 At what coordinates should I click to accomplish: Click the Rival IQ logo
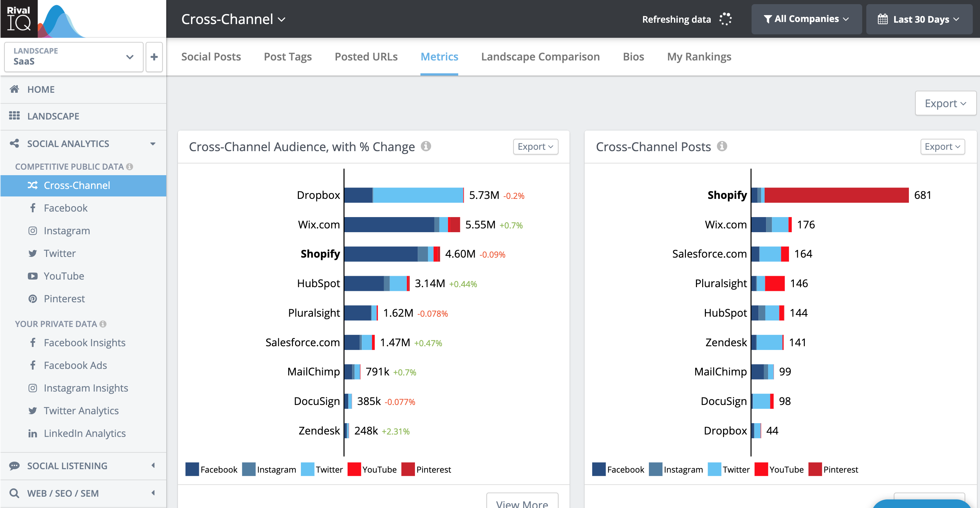(19, 19)
